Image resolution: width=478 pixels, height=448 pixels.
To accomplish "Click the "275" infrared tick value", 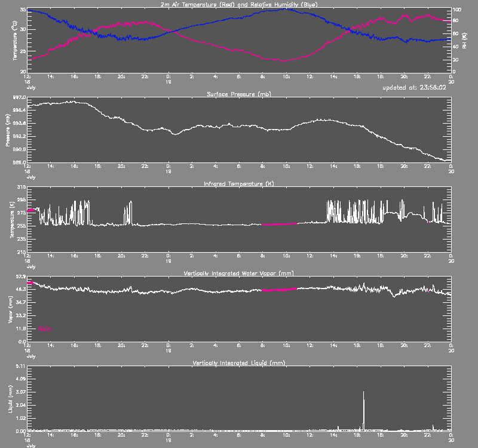I will 22,213.
